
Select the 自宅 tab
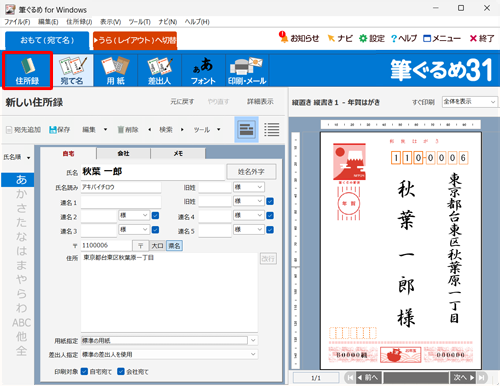(x=68, y=153)
